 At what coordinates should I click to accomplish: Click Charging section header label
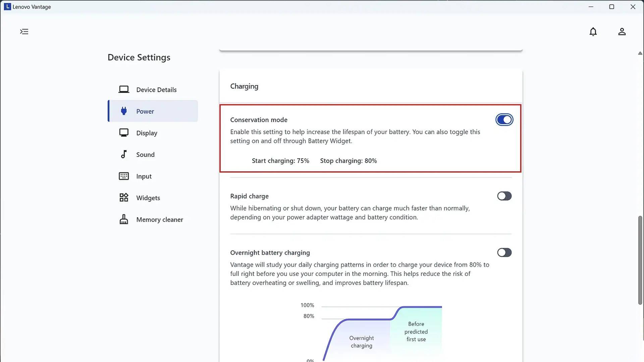tap(244, 86)
